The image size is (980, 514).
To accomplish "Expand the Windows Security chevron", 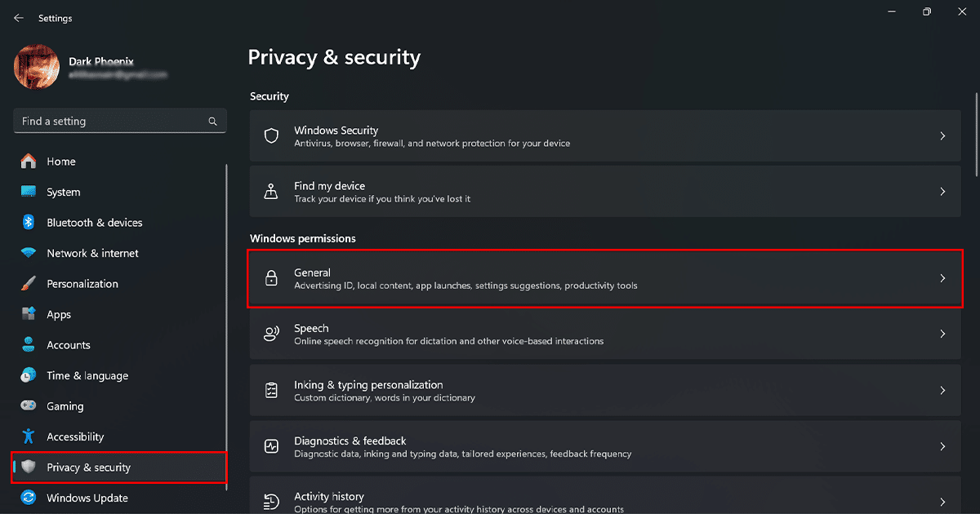I will point(942,136).
